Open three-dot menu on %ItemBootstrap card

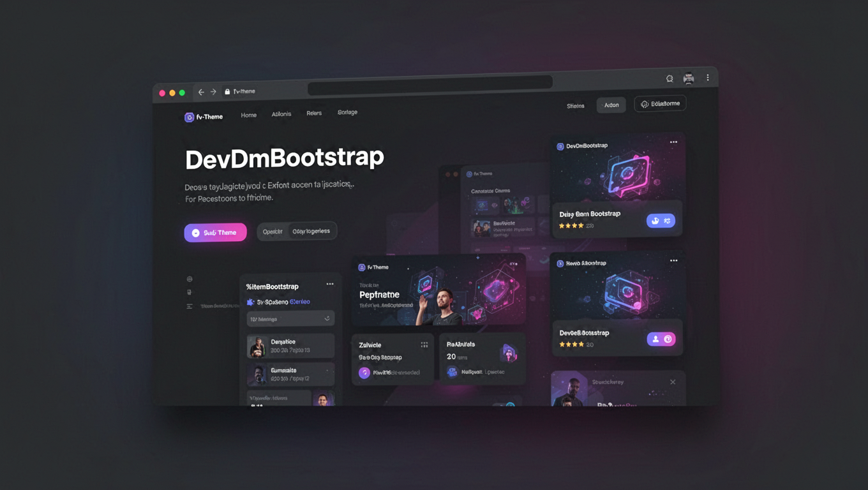[330, 284]
